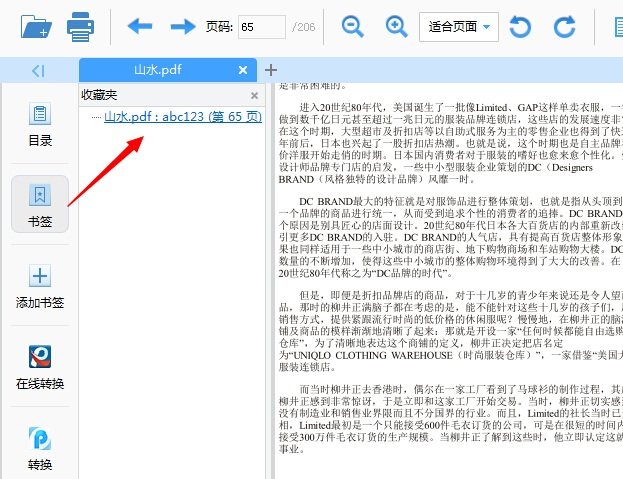623x479 pixels.
Task: Click the partially visible page layout icon
Action: (x=618, y=28)
